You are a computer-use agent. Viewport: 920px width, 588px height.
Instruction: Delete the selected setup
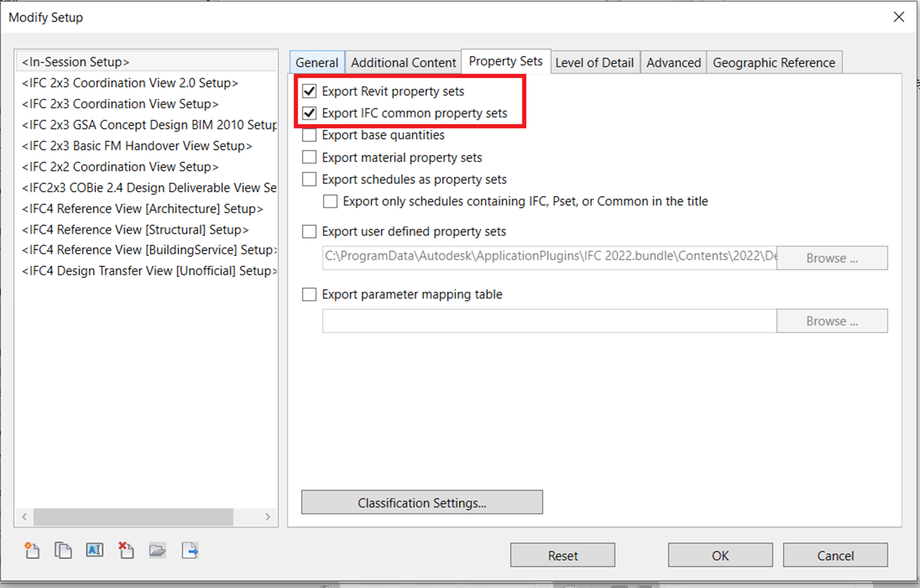[126, 550]
